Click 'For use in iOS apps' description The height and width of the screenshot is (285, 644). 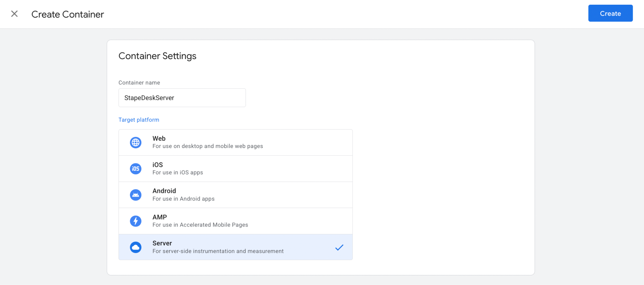[x=178, y=173]
